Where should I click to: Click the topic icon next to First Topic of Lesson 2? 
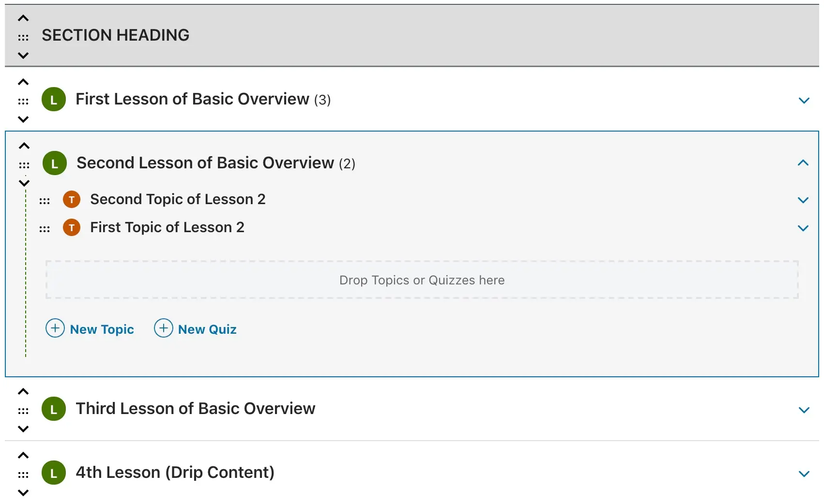(x=71, y=227)
